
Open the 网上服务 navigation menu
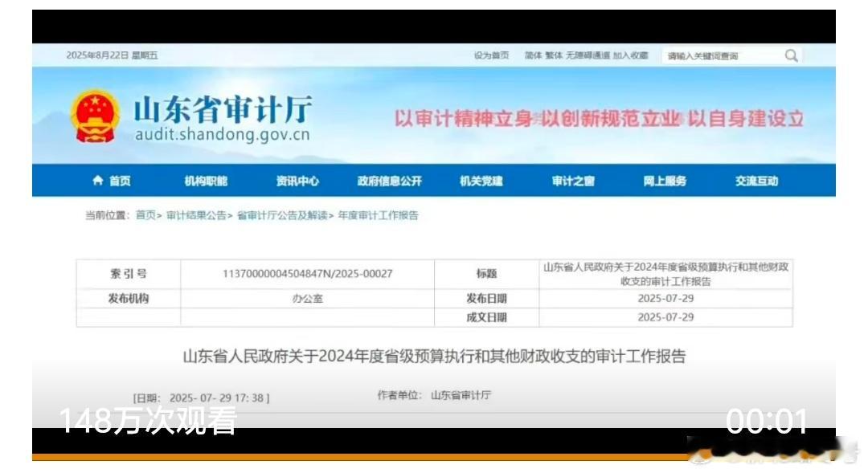665,181
